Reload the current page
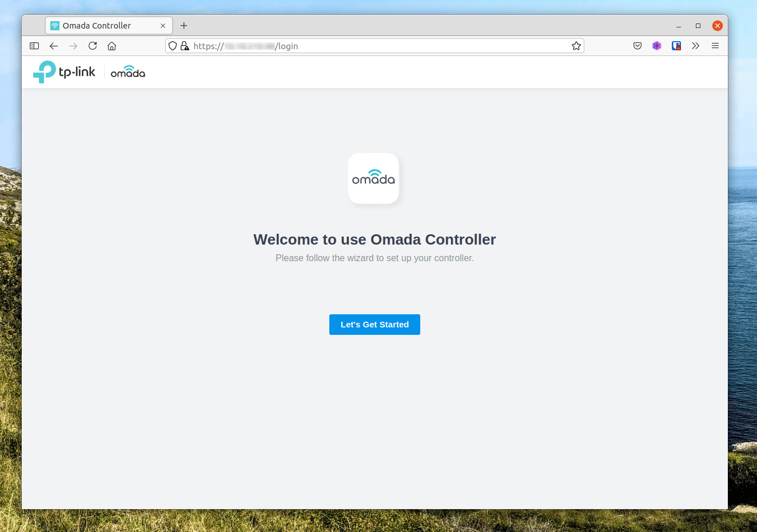The image size is (757, 532). coord(93,46)
